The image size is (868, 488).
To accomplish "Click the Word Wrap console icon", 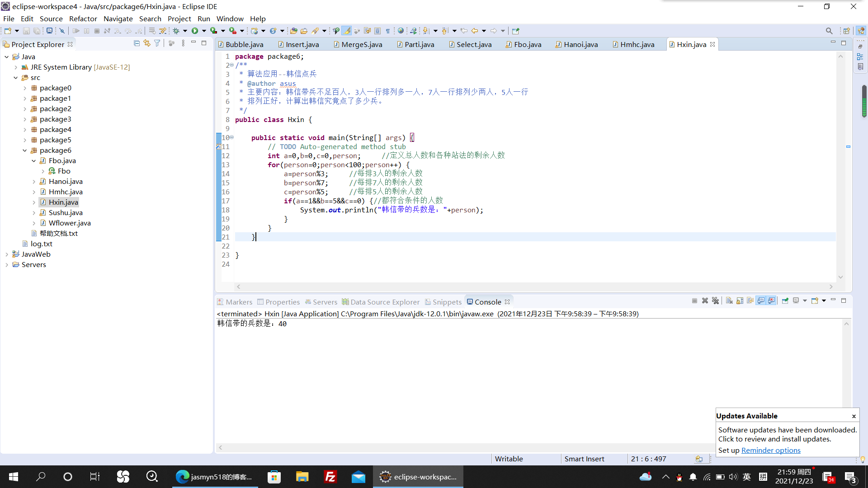I will click(750, 300).
